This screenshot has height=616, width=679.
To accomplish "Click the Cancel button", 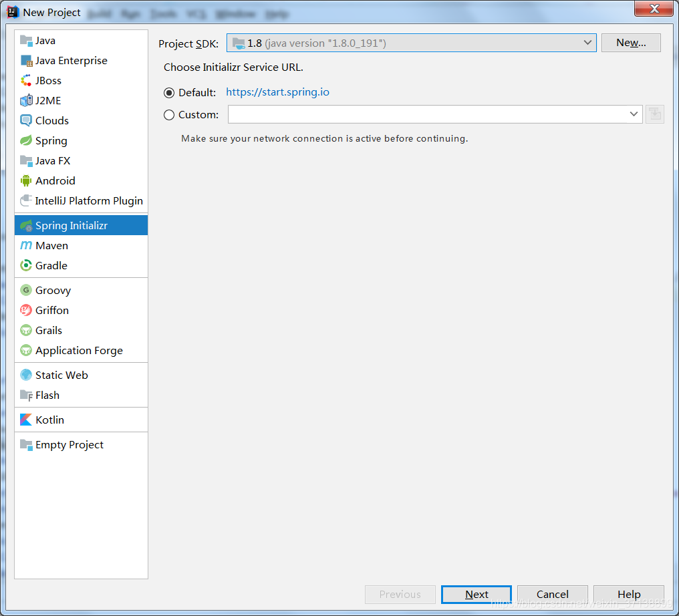I will (x=553, y=595).
